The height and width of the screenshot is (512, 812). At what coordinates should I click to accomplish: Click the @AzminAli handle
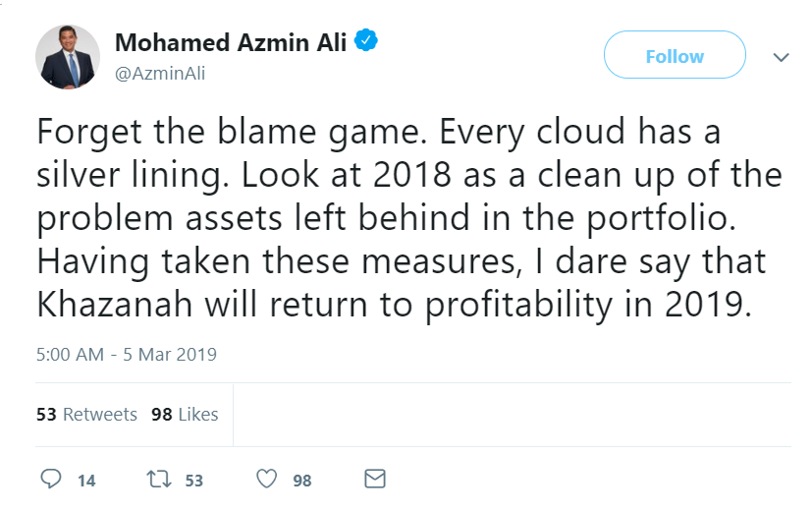(161, 74)
